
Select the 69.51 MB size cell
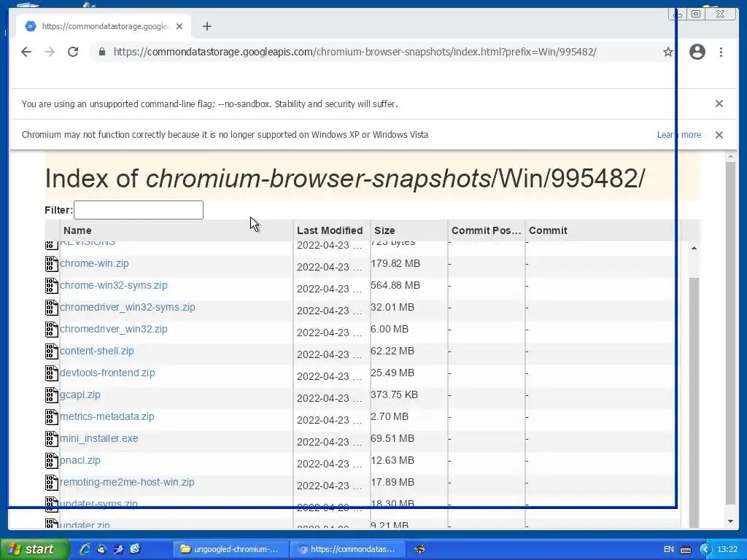click(392, 438)
